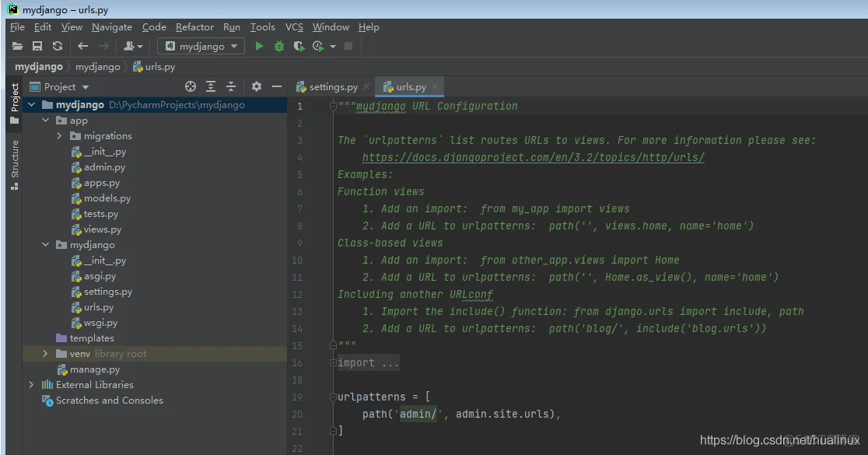Run with coverage shield icon
Viewport: 868px width, 455px height.
tap(299, 47)
